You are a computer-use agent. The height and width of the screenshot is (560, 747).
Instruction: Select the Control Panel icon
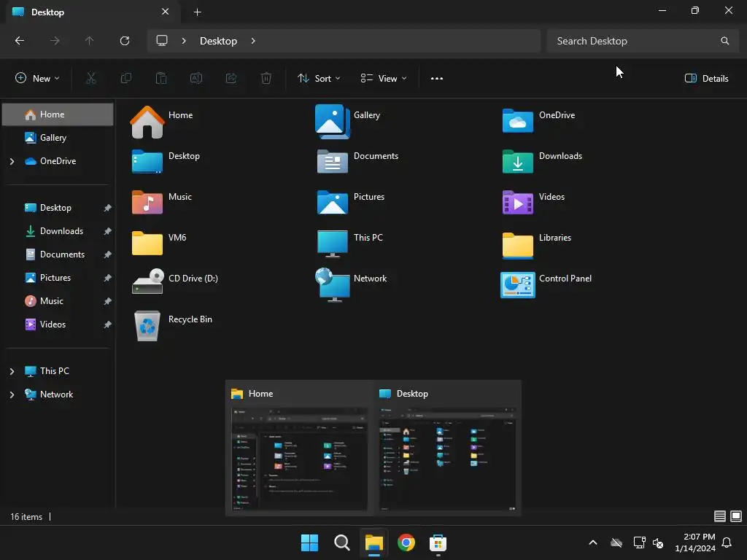tap(518, 285)
